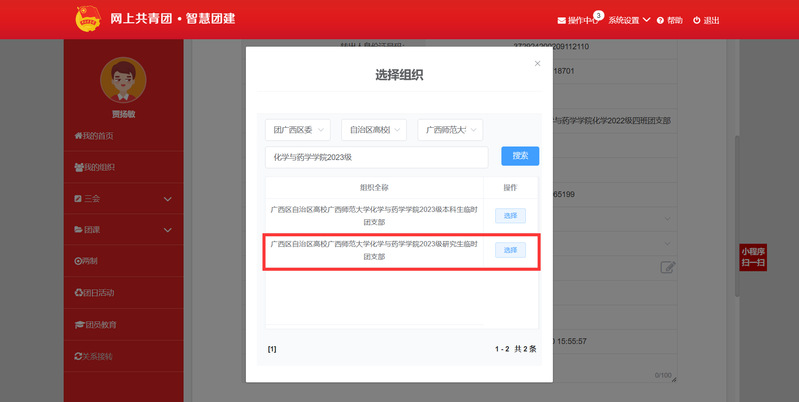Image resolution: width=799 pixels, height=402 pixels.
Task: Click the organization search input field
Action: pos(377,157)
